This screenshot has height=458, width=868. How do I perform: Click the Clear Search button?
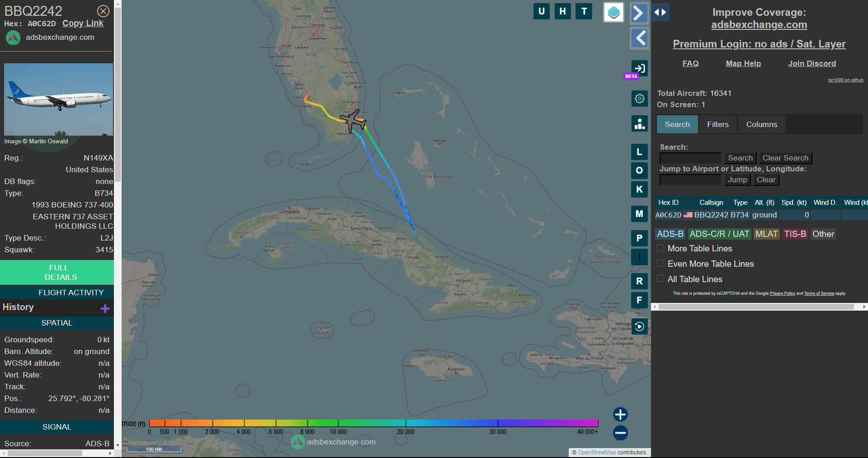[x=785, y=158]
